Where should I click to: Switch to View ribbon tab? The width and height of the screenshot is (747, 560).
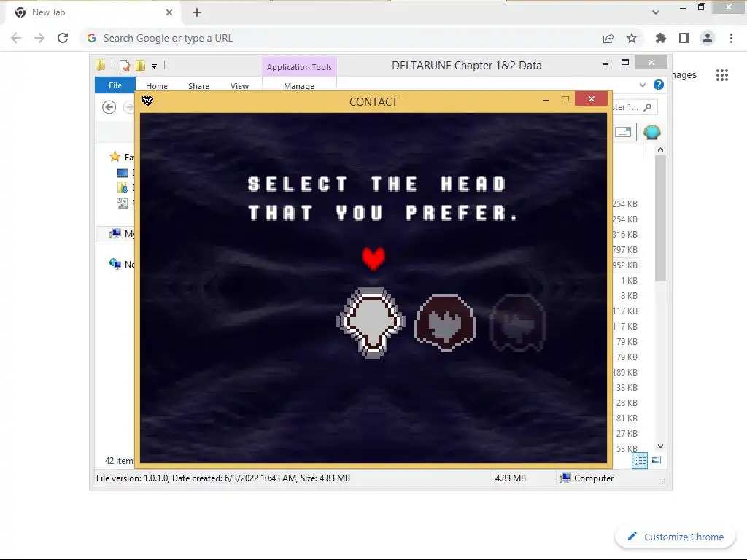[x=239, y=86]
